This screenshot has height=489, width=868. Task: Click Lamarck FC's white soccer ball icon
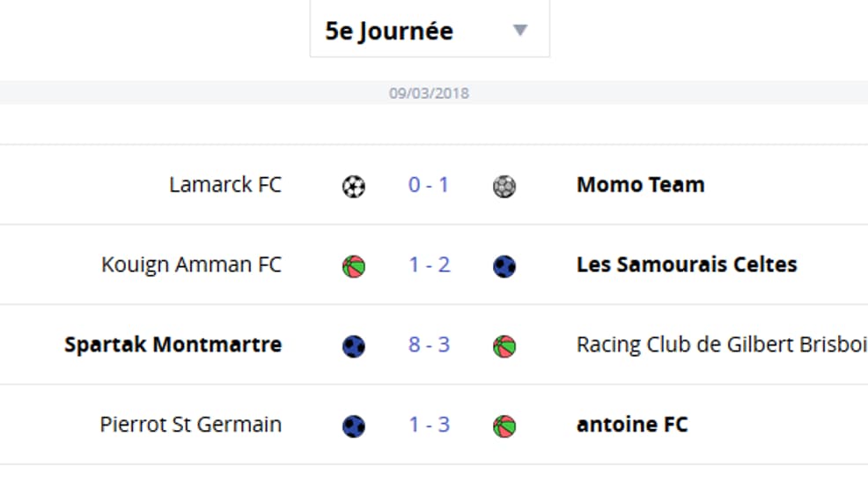pyautogui.click(x=354, y=186)
